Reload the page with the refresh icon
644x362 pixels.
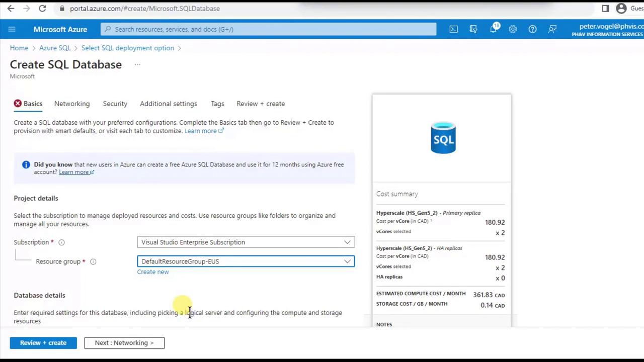click(42, 9)
